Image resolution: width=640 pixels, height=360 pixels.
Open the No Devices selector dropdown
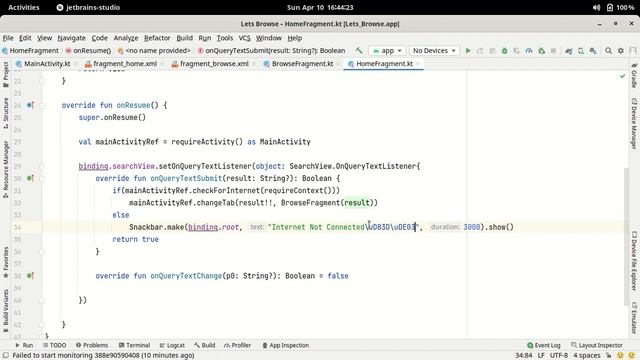434,51
